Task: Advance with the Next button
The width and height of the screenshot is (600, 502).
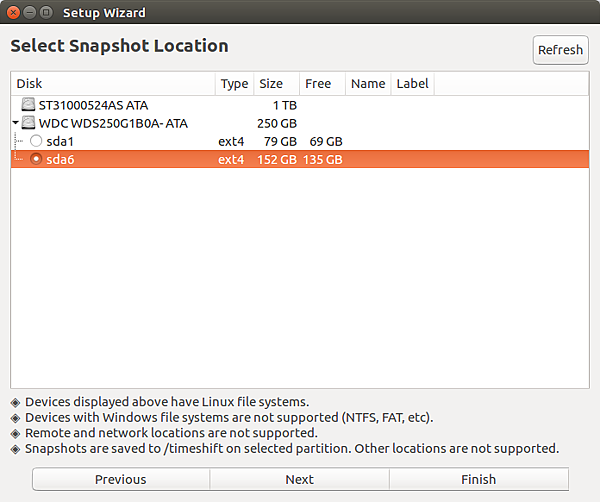Action: point(300,479)
